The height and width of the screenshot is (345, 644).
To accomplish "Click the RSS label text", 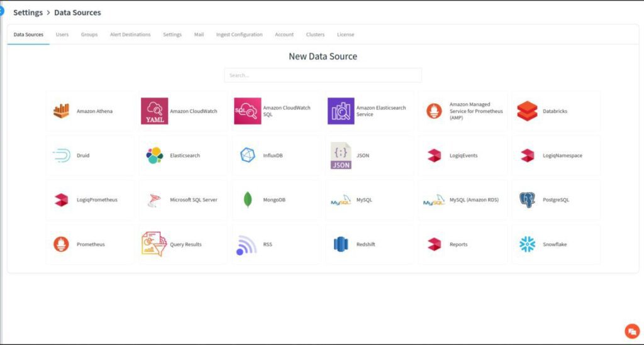I will (267, 244).
